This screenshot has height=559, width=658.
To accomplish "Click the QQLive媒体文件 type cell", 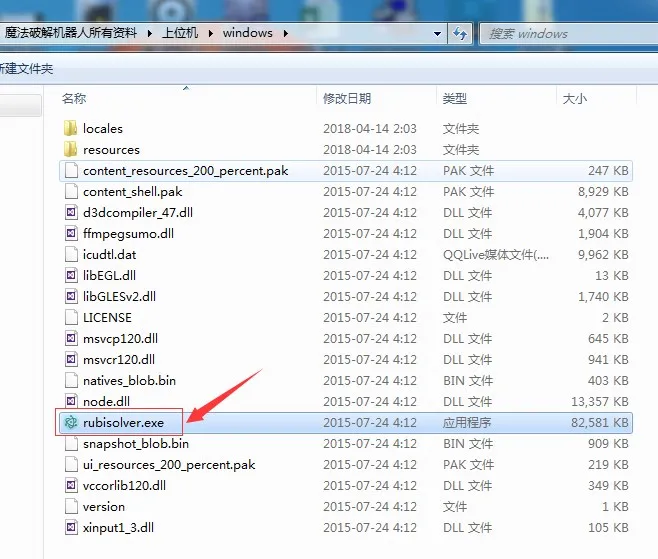I will (496, 254).
